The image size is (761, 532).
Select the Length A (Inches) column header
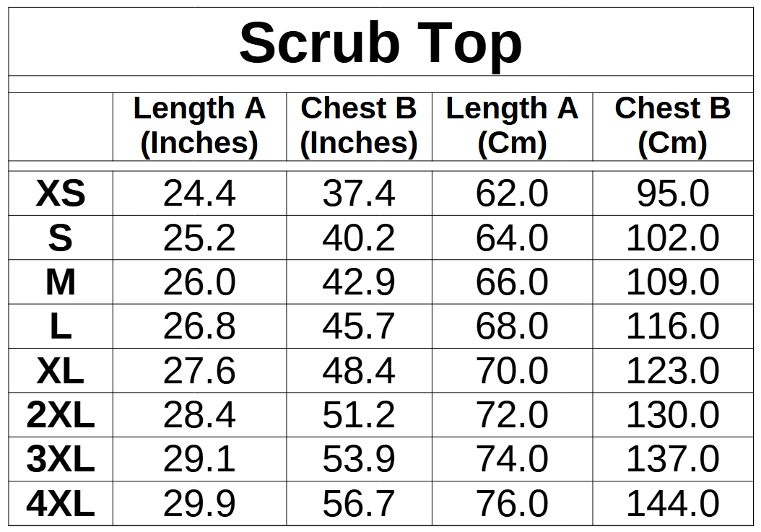click(199, 126)
